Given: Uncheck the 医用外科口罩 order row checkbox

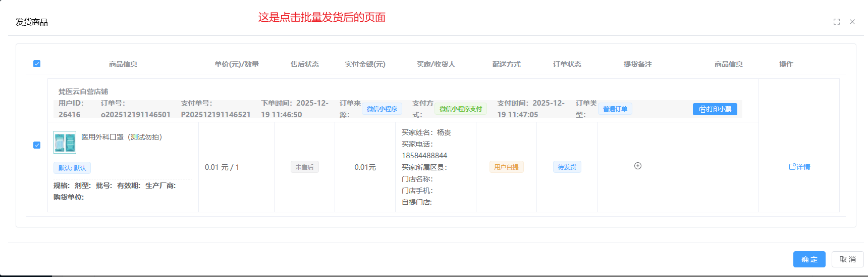Looking at the screenshot, I should point(37,145).
